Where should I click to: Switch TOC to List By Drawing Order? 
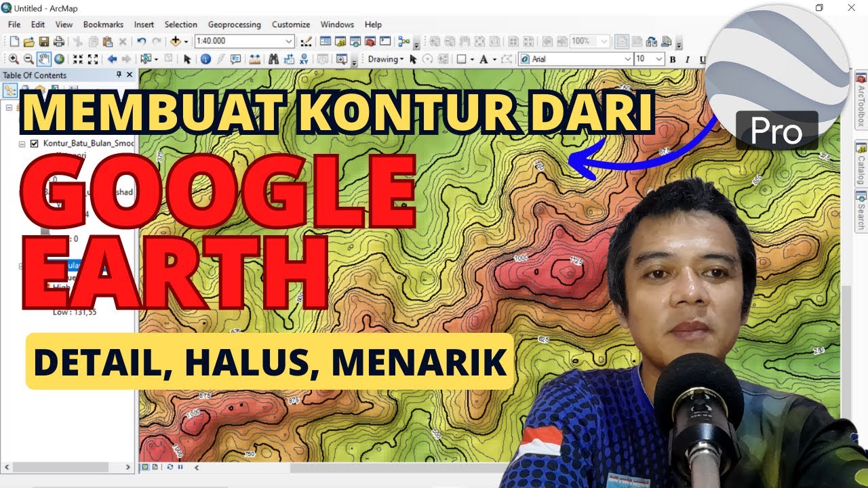pos(10,89)
